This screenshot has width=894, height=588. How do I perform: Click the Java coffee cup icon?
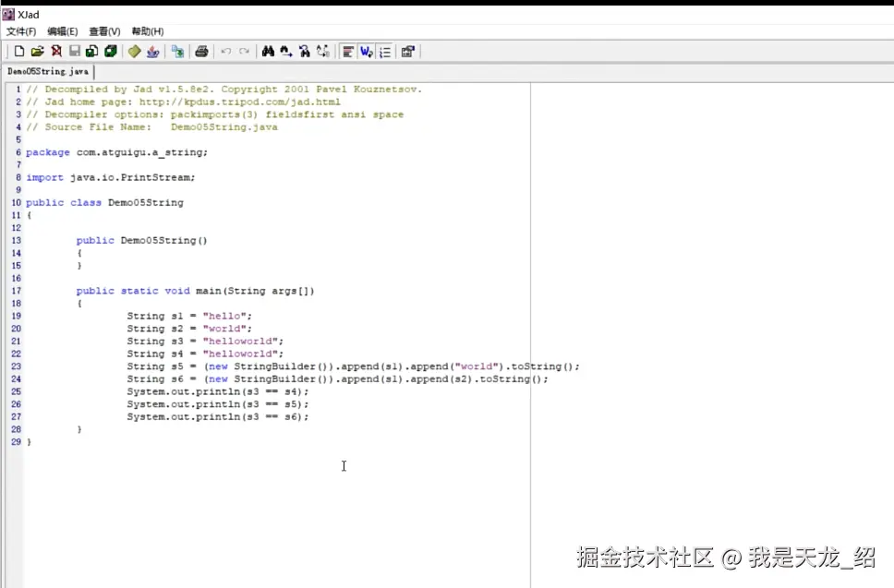pos(152,52)
